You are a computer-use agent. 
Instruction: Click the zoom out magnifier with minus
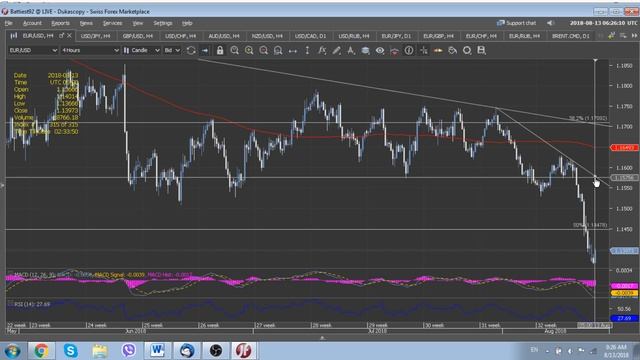[x=264, y=51]
